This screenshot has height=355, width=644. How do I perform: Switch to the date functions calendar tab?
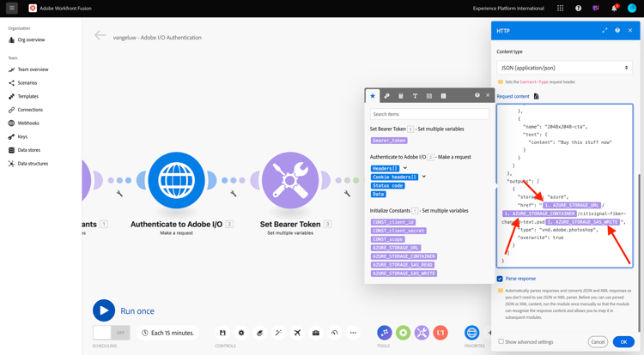[429, 96]
